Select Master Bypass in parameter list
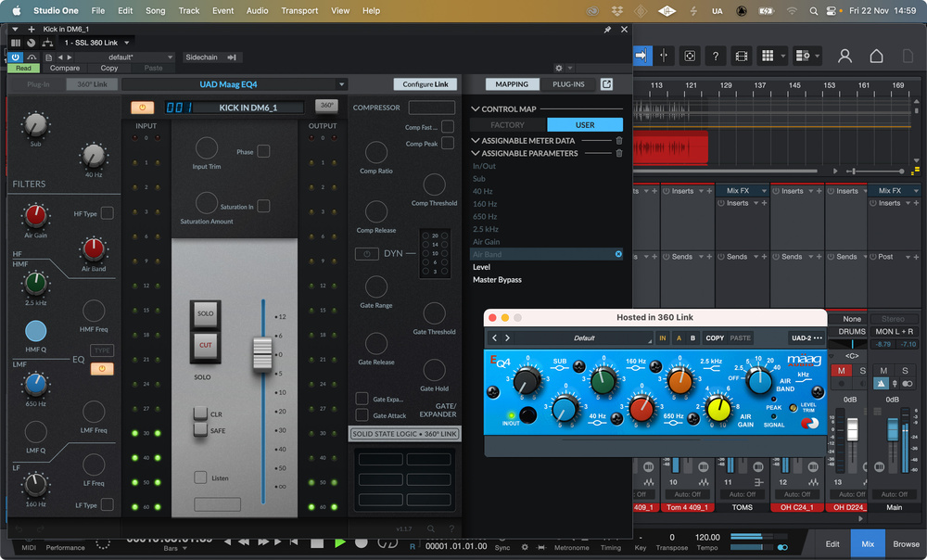This screenshot has height=560, width=927. pos(497,279)
